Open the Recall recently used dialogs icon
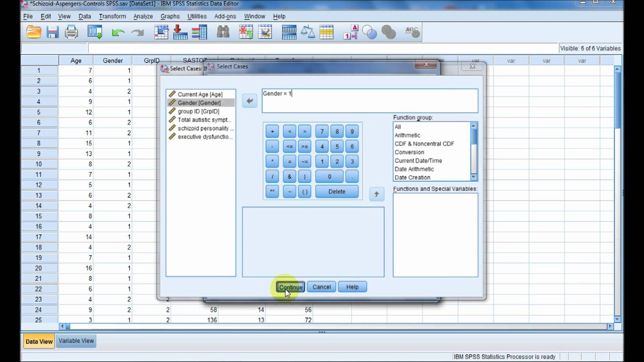This screenshot has height=362, width=644. [95, 33]
